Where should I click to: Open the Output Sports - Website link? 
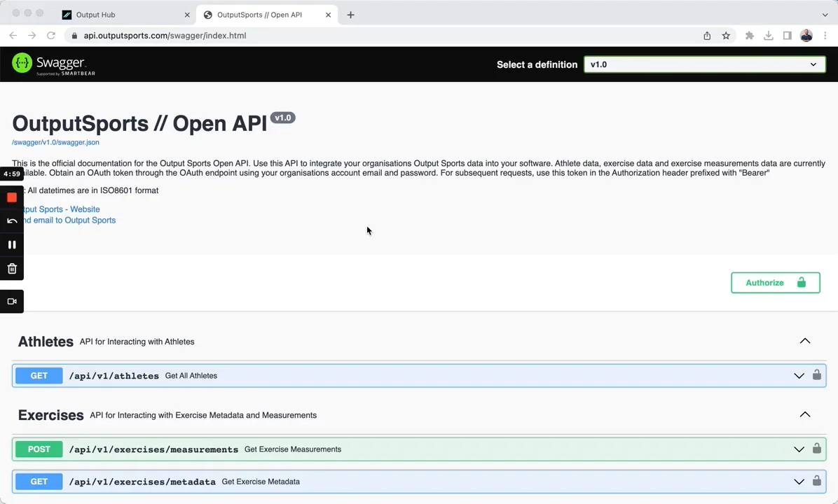point(60,209)
